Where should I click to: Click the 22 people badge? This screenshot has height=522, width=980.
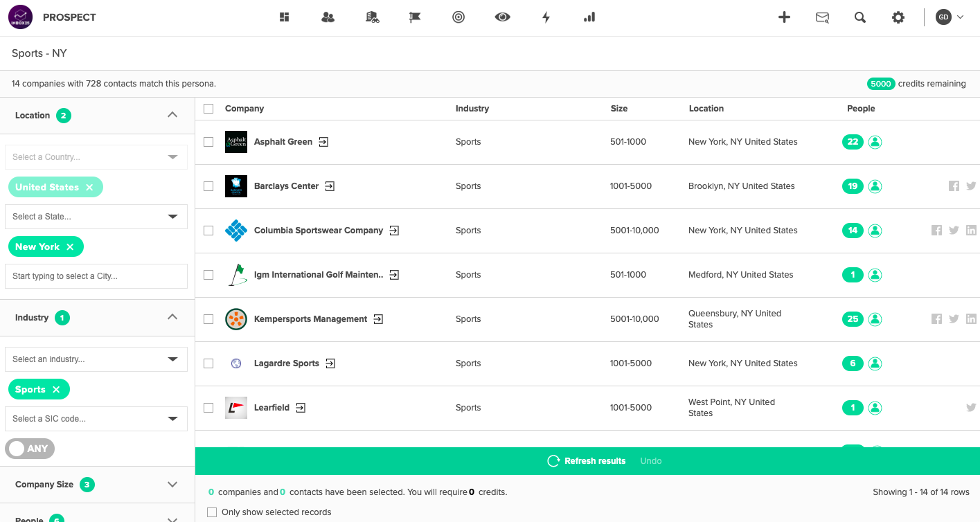point(853,142)
